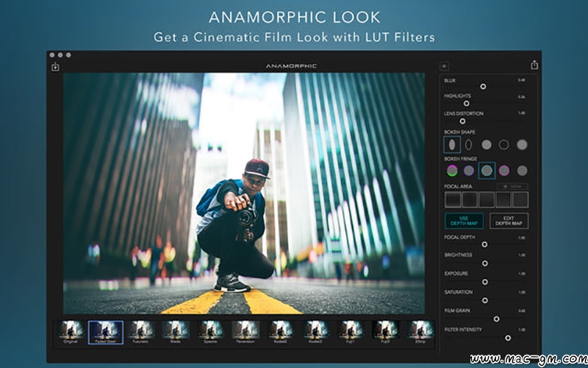Viewport: 588px width, 368px height.
Task: Click the Highlights value readout
Action: [x=521, y=97]
